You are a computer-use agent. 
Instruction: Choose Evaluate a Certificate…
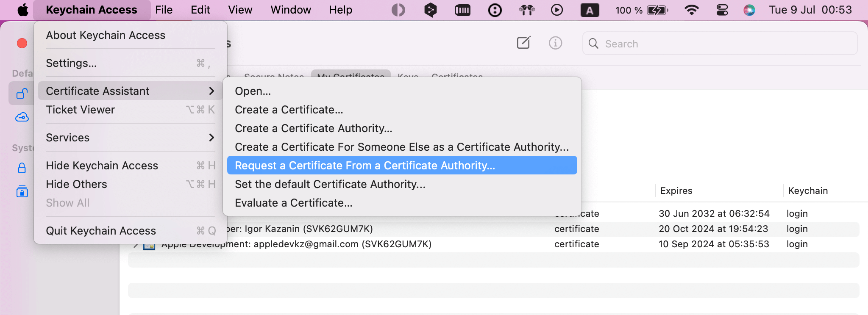(402, 203)
